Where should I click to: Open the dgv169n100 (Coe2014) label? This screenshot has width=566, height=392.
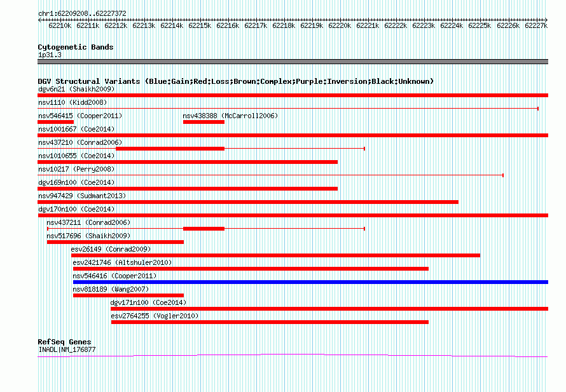pyautogui.click(x=76, y=182)
